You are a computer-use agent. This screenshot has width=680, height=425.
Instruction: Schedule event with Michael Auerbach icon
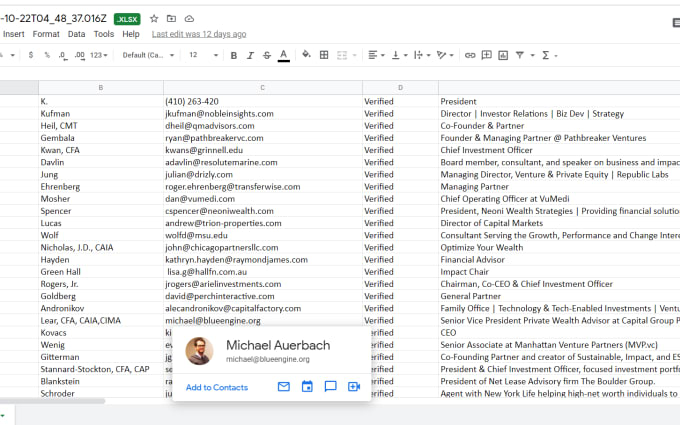[x=307, y=386]
